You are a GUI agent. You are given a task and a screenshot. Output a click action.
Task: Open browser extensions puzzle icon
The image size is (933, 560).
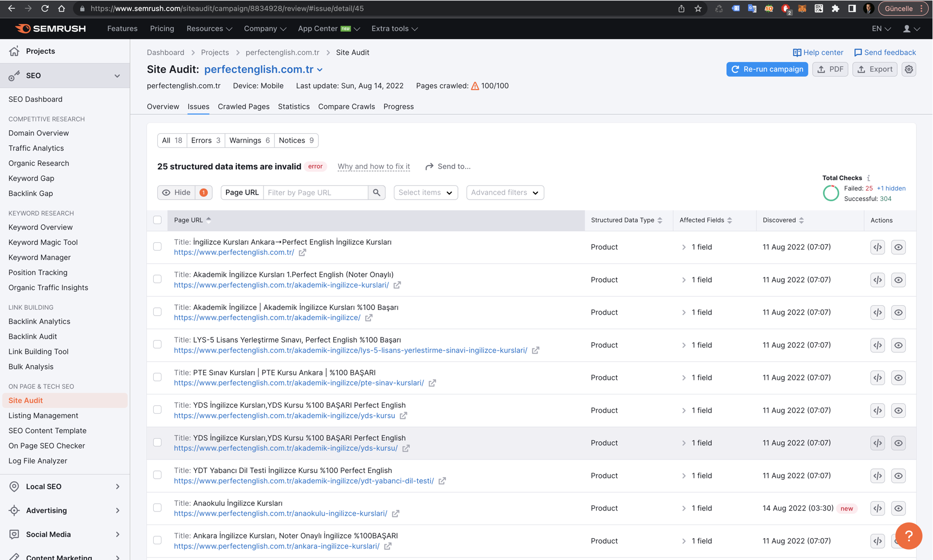[836, 8]
